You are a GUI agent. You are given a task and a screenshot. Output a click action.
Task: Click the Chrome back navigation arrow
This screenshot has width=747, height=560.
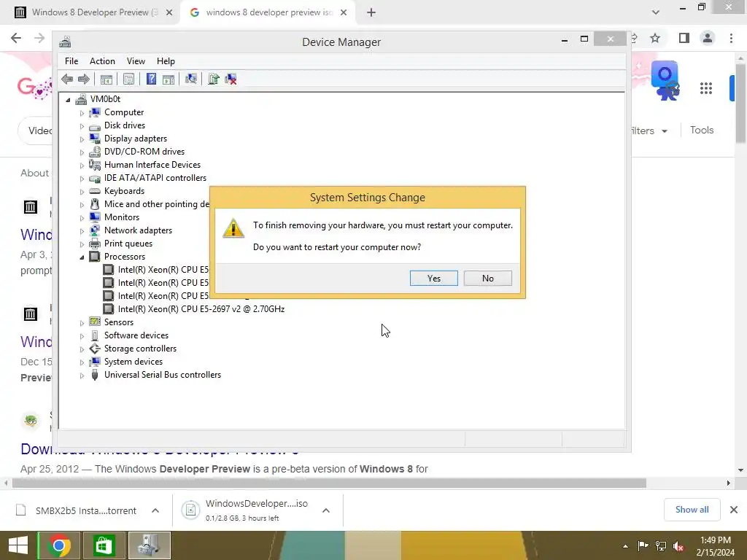pos(16,38)
